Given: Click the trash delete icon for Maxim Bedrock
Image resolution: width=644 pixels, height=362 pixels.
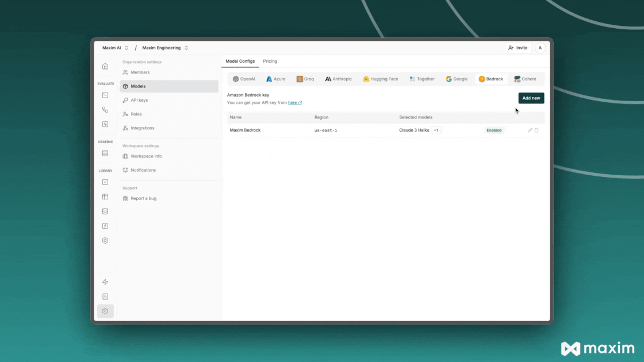Looking at the screenshot, I should coord(536,130).
